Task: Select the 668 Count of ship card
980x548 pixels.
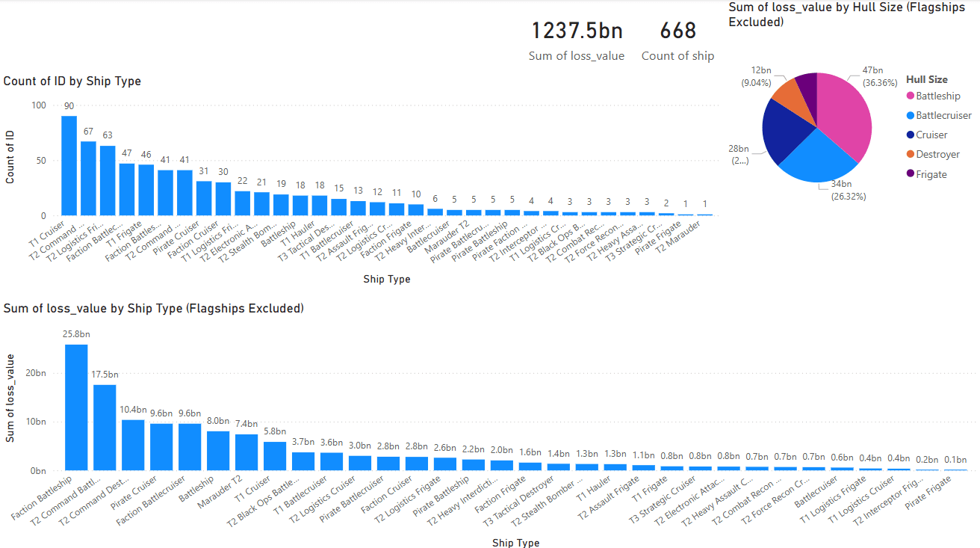Action: [677, 40]
